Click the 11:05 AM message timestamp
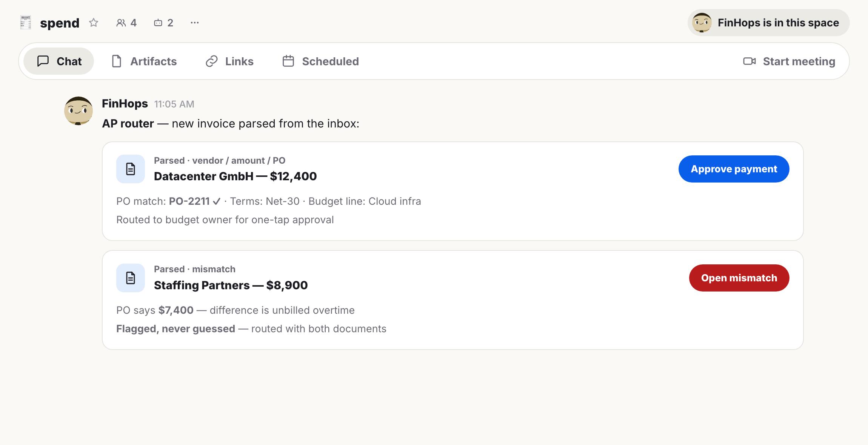The image size is (868, 445). coord(174,104)
